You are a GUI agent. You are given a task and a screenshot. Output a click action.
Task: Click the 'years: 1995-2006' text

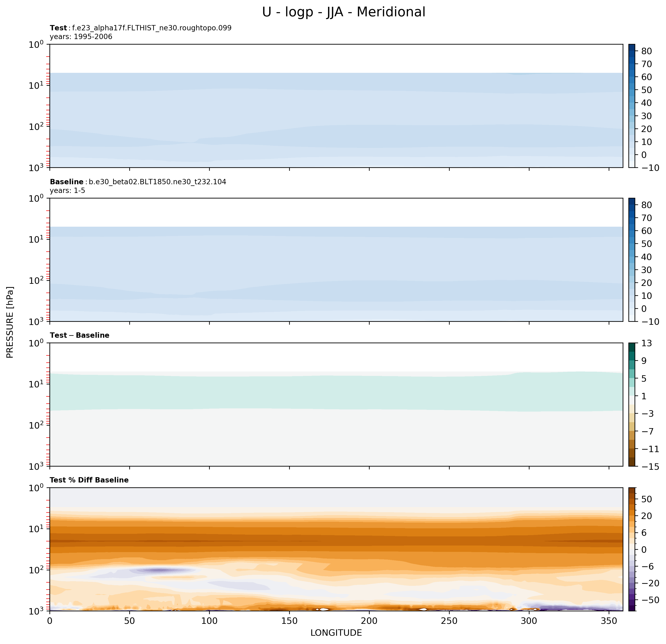point(81,37)
